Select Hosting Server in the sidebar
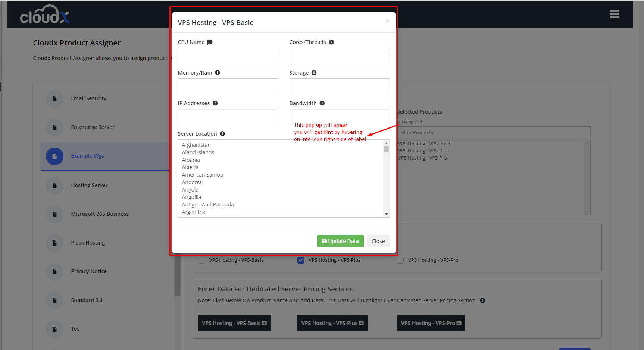 tap(89, 185)
